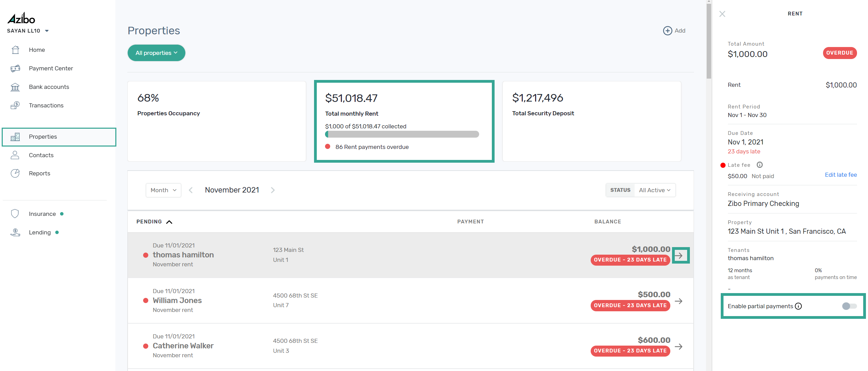Click 23 days late text
The width and height of the screenshot is (868, 371).
click(x=744, y=151)
